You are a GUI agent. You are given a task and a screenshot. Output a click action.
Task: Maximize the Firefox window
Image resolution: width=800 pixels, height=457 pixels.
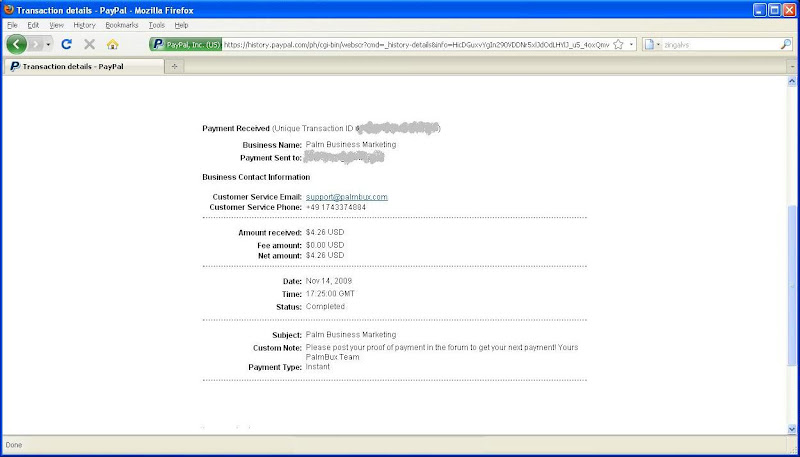pos(774,10)
